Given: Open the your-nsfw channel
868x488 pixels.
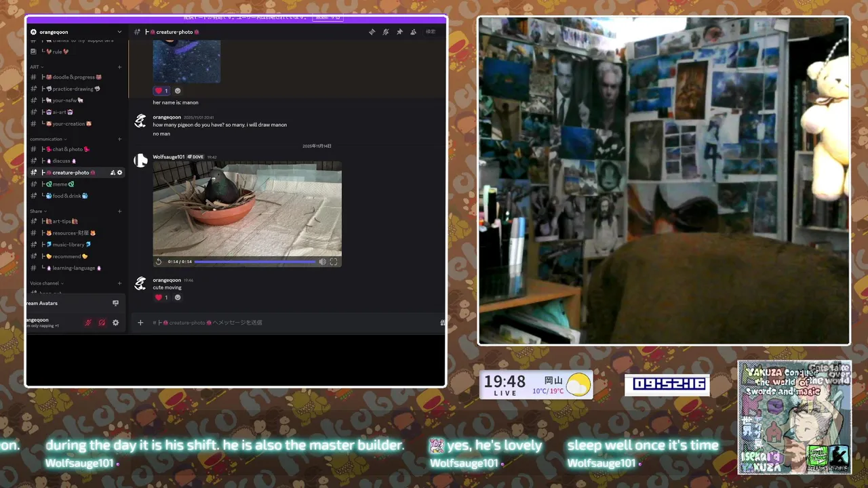Looking at the screenshot, I should (x=76, y=100).
